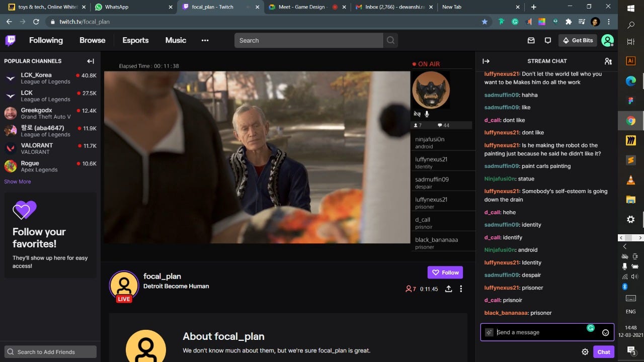
Task: Open Greekgodx channel in sidebar
Action: (50, 113)
